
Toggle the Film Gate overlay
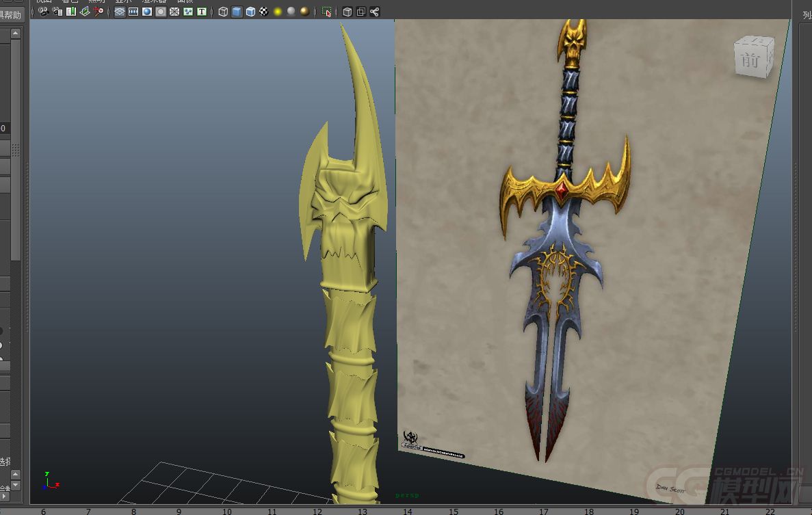(x=133, y=12)
